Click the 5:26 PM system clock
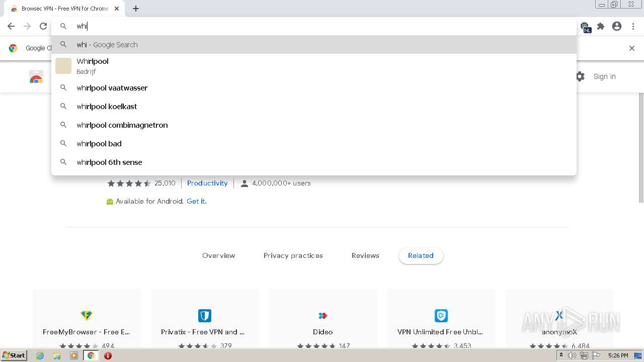This screenshot has width=644, height=362. tap(618, 355)
